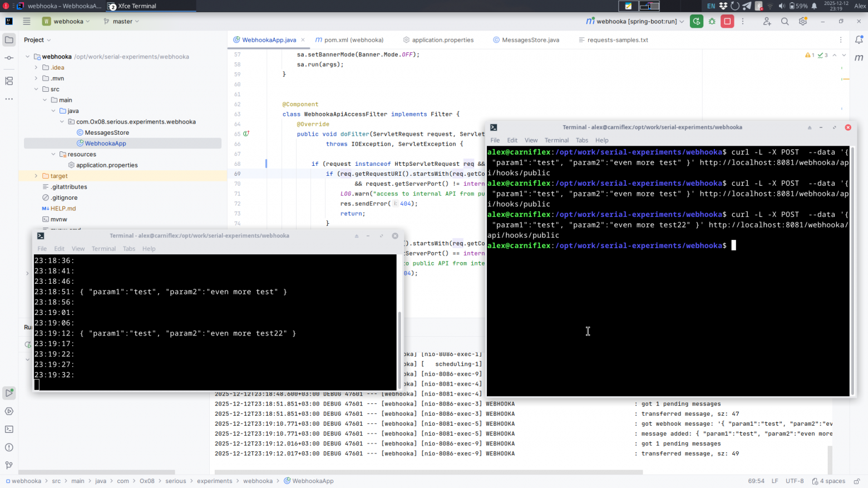Open Git tool window in left sidebar
This screenshot has height=488, width=868.
[9, 465]
